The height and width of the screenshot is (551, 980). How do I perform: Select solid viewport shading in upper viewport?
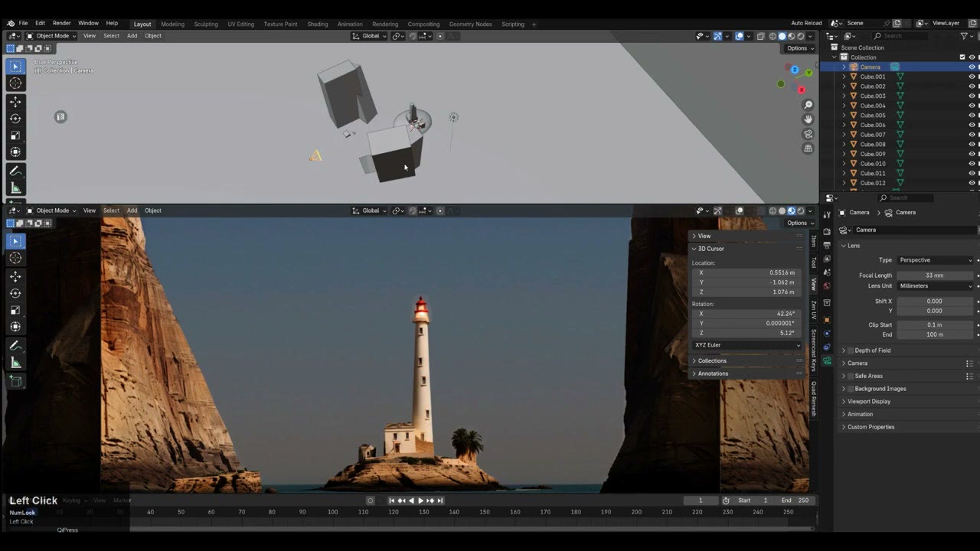coord(782,36)
